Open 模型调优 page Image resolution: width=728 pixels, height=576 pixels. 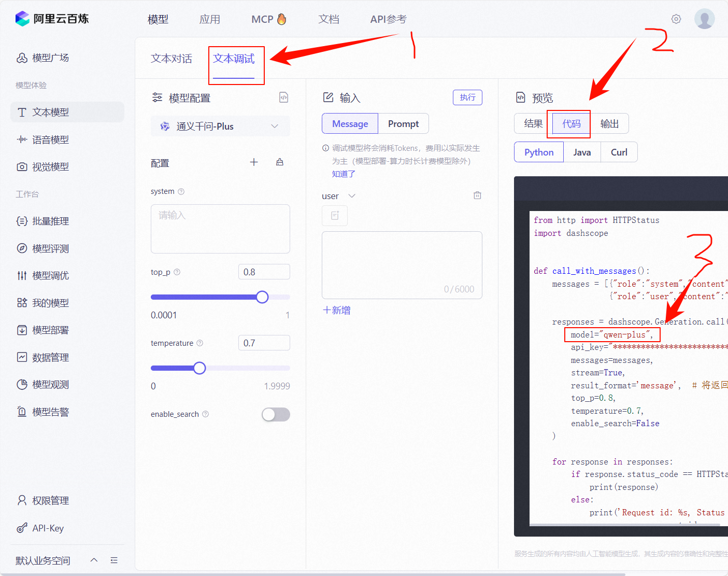point(67,275)
